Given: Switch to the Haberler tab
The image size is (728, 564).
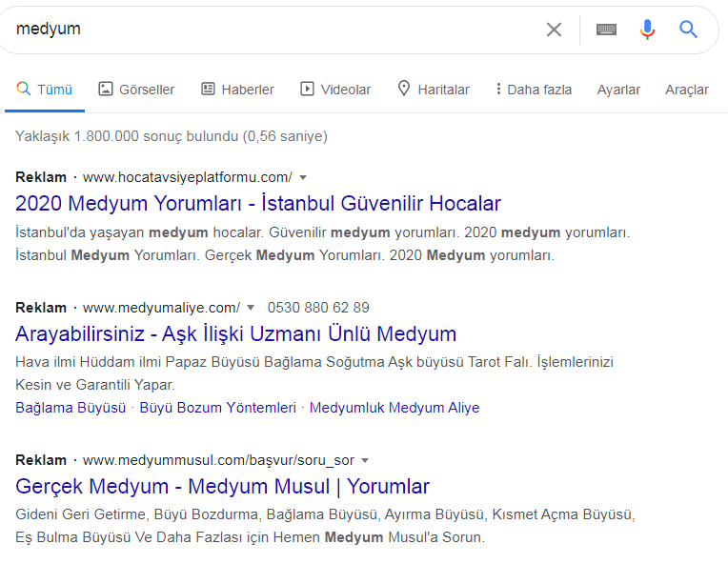Looking at the screenshot, I should pyautogui.click(x=237, y=90).
